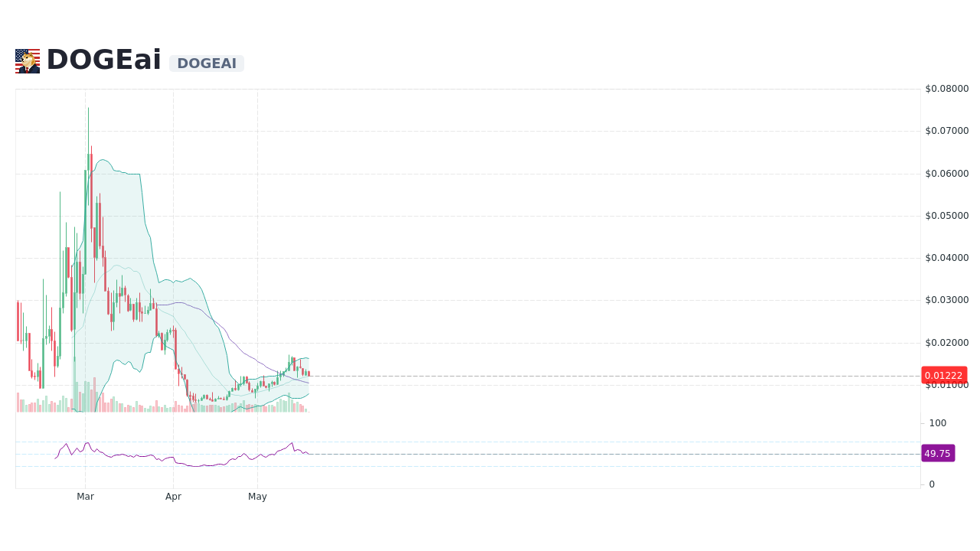980x551 pixels.
Task: Select the DOGEai title text
Action: (x=103, y=59)
